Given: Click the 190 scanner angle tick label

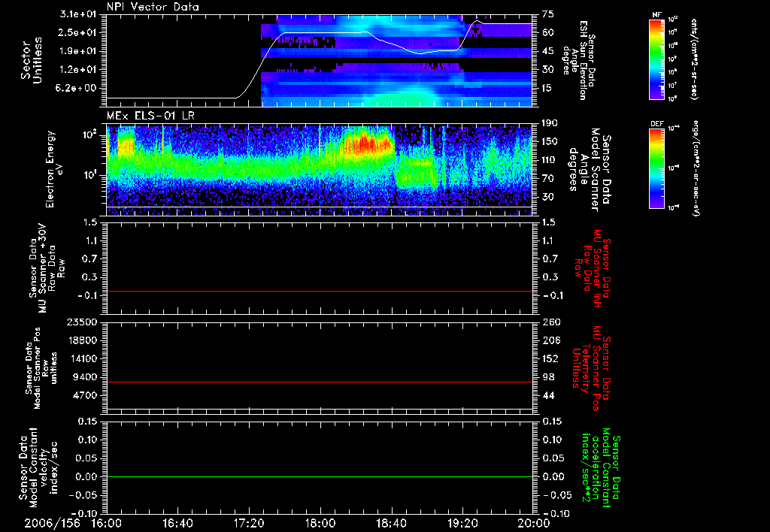Looking at the screenshot, I should tap(550, 123).
